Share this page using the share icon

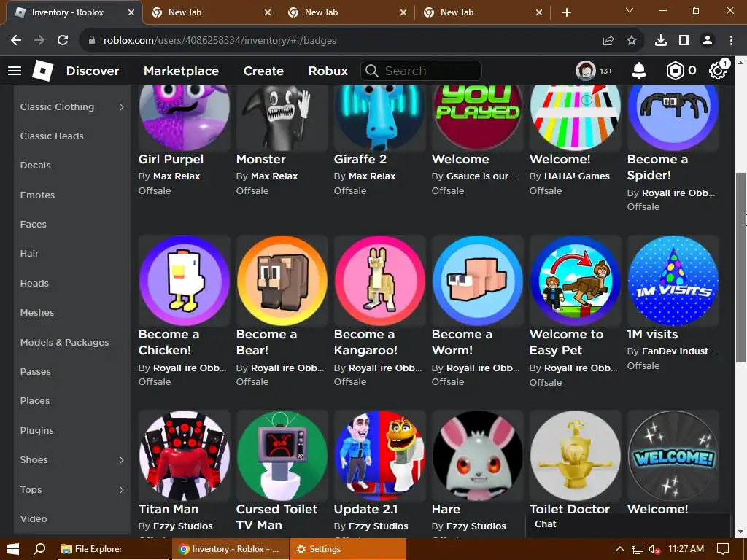pyautogui.click(x=608, y=41)
